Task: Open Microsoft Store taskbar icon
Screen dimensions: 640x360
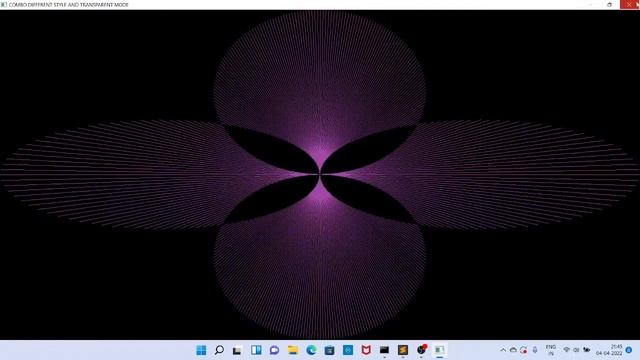Action: (x=329, y=350)
